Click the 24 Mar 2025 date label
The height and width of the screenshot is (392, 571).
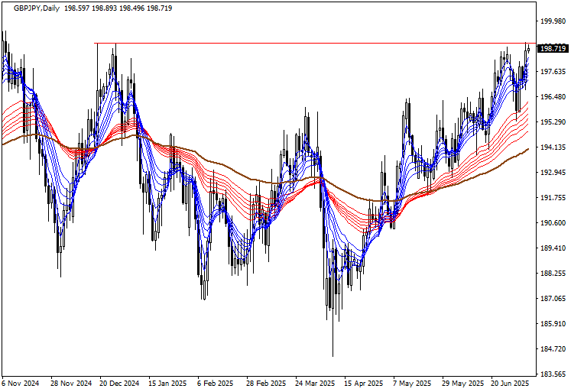(x=315, y=384)
